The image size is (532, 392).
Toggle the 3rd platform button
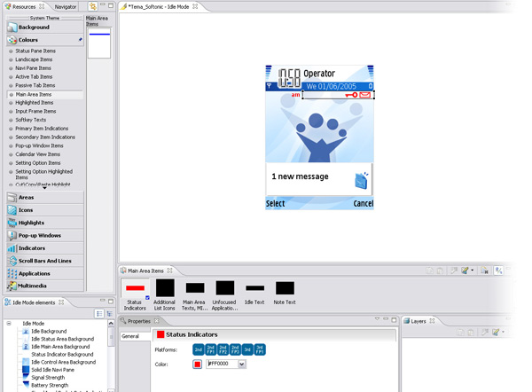point(247,349)
